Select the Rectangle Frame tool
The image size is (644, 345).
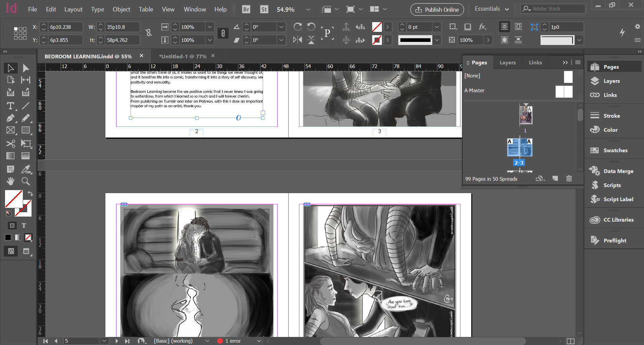(10, 130)
